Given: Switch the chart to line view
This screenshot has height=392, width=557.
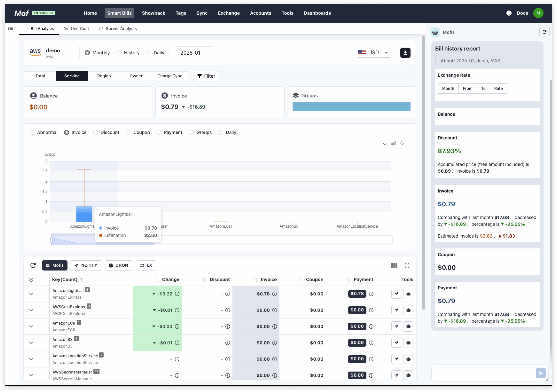Looking at the screenshot, I should tap(403, 144).
